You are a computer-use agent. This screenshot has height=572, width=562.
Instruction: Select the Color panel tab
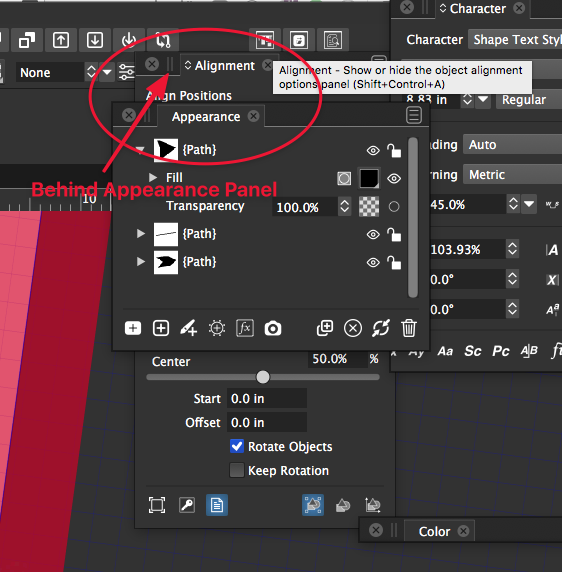434,532
